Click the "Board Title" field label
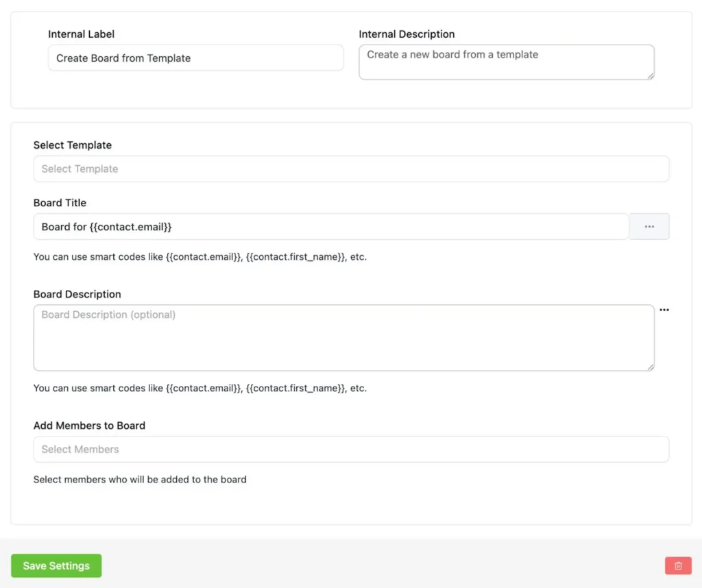This screenshot has width=702, height=588. [x=60, y=203]
